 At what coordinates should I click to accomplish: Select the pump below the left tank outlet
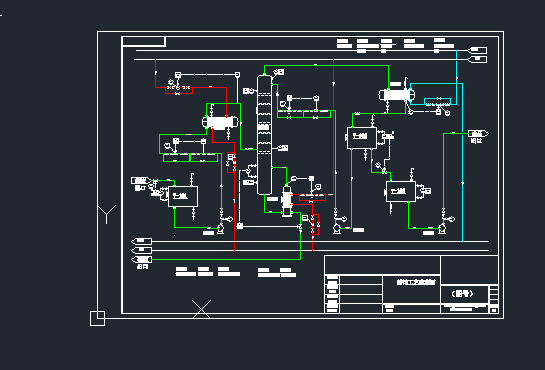[x=220, y=229]
